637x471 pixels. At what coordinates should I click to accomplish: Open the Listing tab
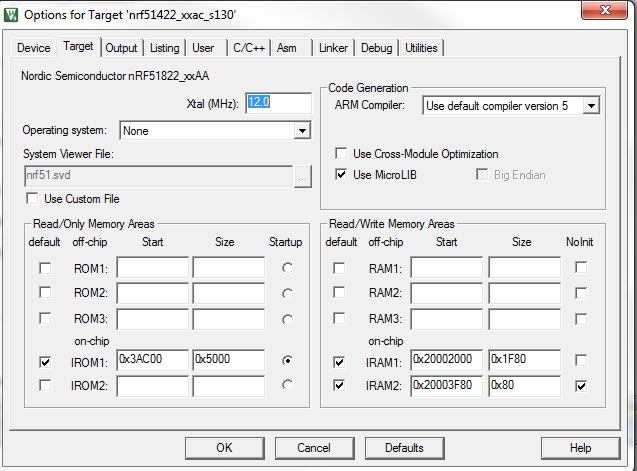[x=165, y=48]
